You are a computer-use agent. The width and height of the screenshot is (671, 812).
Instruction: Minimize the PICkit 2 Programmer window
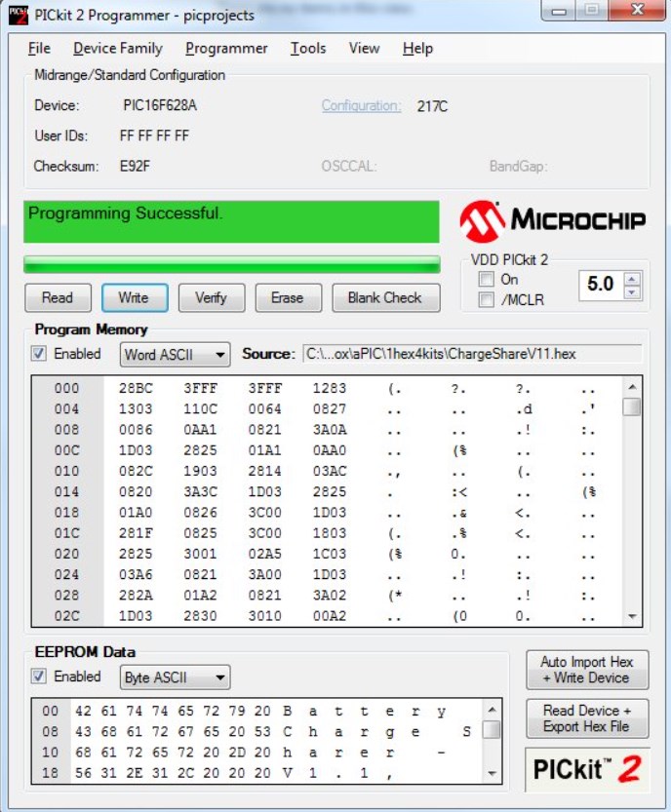coord(559,11)
